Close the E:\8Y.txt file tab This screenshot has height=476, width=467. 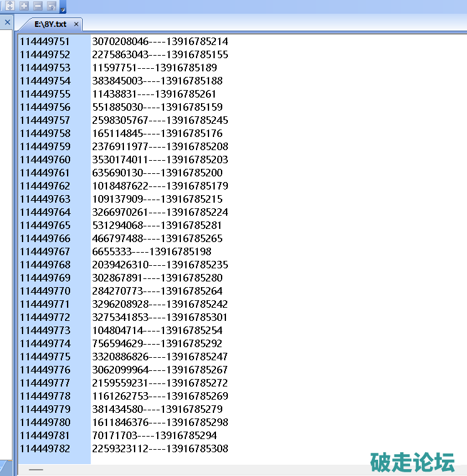[x=76, y=24]
